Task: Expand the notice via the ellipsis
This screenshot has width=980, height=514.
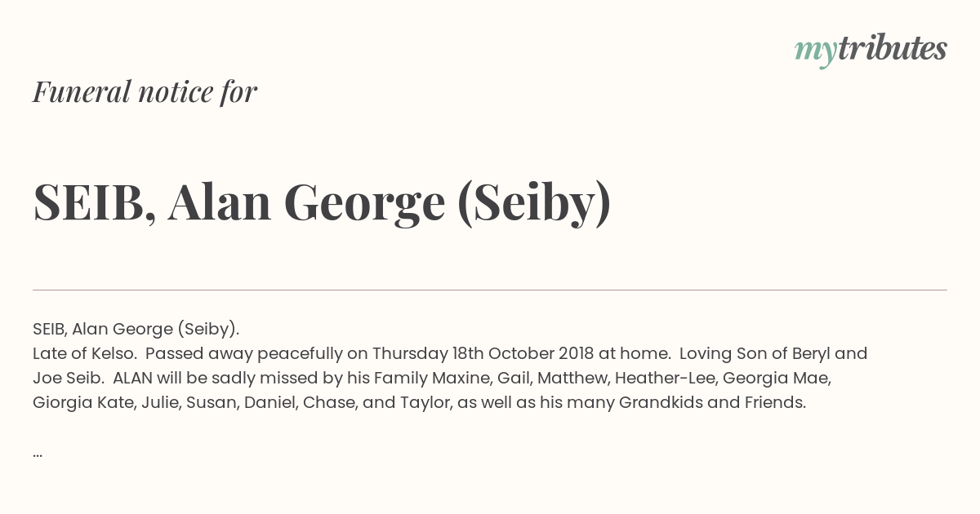Action: coord(38,454)
